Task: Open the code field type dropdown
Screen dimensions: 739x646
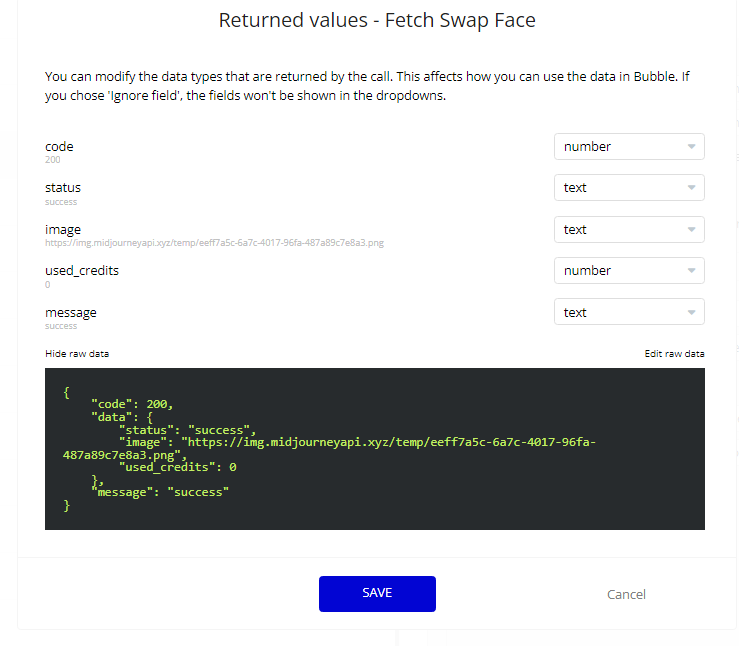Action: click(628, 147)
